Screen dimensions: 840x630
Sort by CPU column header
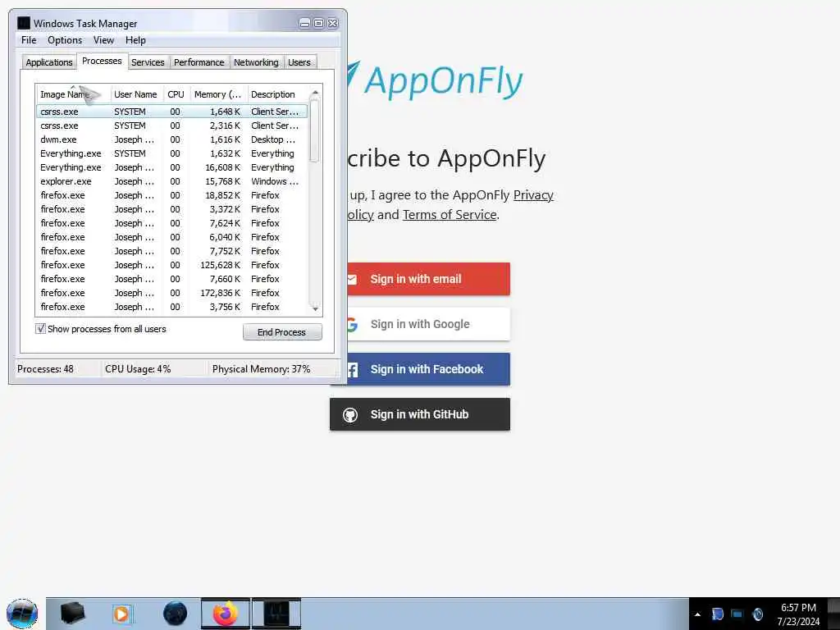[x=176, y=94]
